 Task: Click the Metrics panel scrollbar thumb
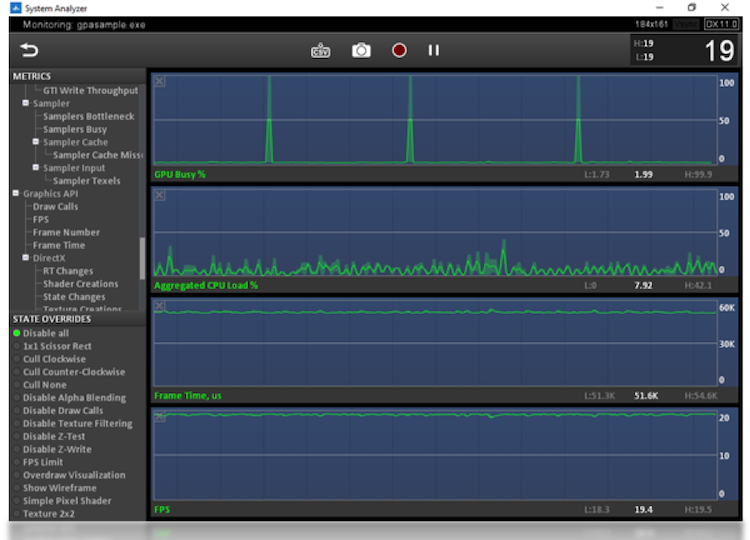point(142,258)
